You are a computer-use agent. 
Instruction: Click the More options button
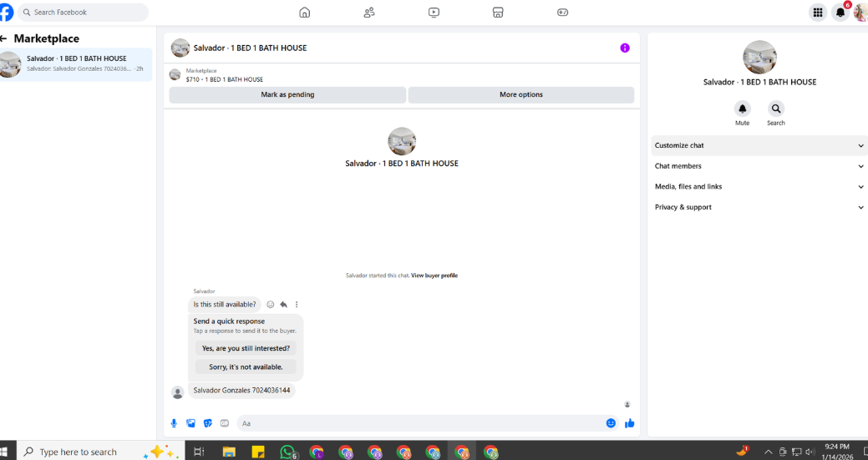click(521, 94)
